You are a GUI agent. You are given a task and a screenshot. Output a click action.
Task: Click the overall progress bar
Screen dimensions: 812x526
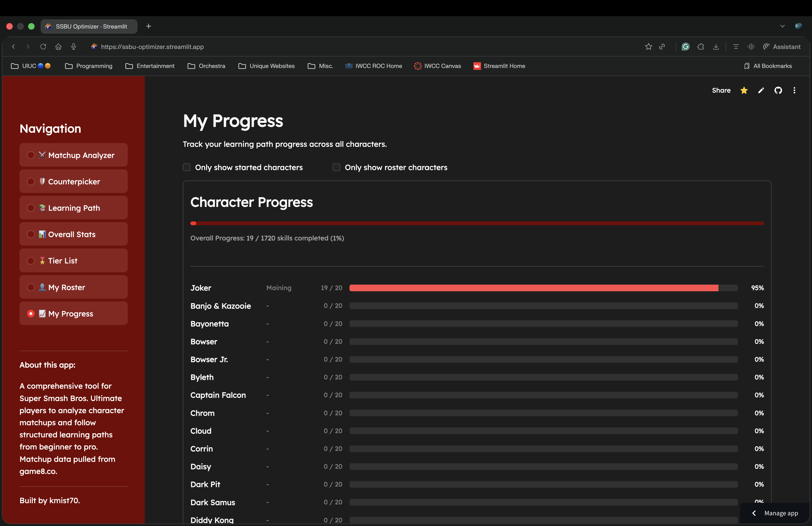477,223
